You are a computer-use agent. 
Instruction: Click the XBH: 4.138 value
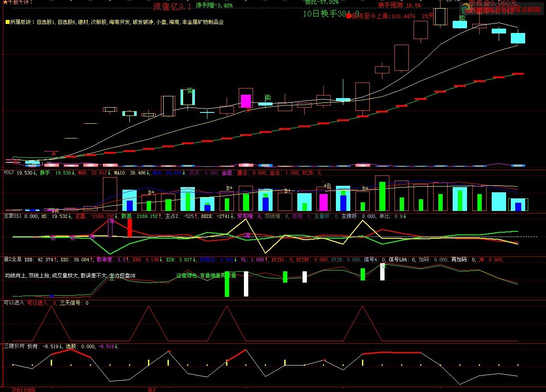click(x=148, y=259)
